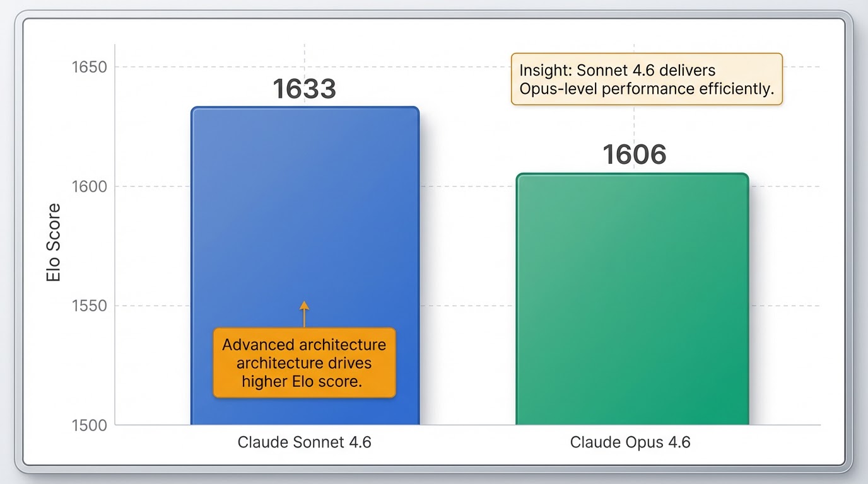Click the 1600 y-axis tick label
The image size is (868, 484).
89,187
